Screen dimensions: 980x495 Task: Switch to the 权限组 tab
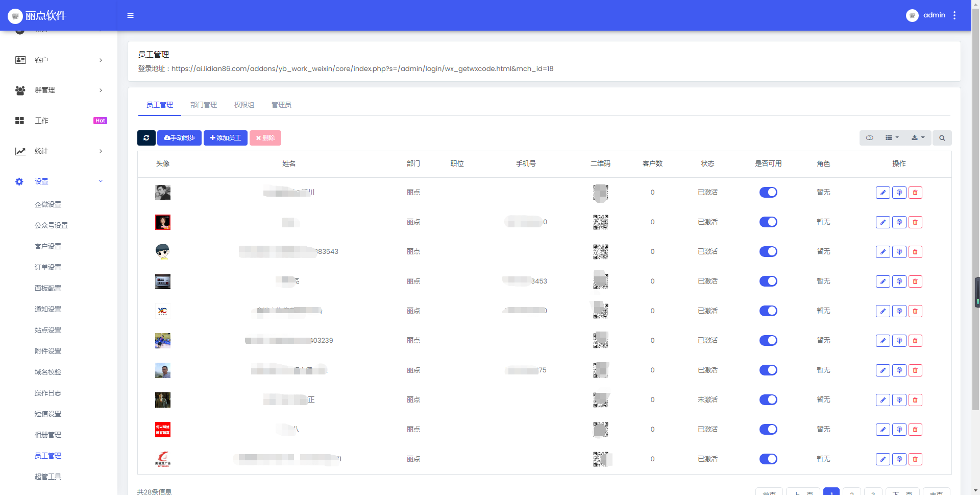point(244,105)
